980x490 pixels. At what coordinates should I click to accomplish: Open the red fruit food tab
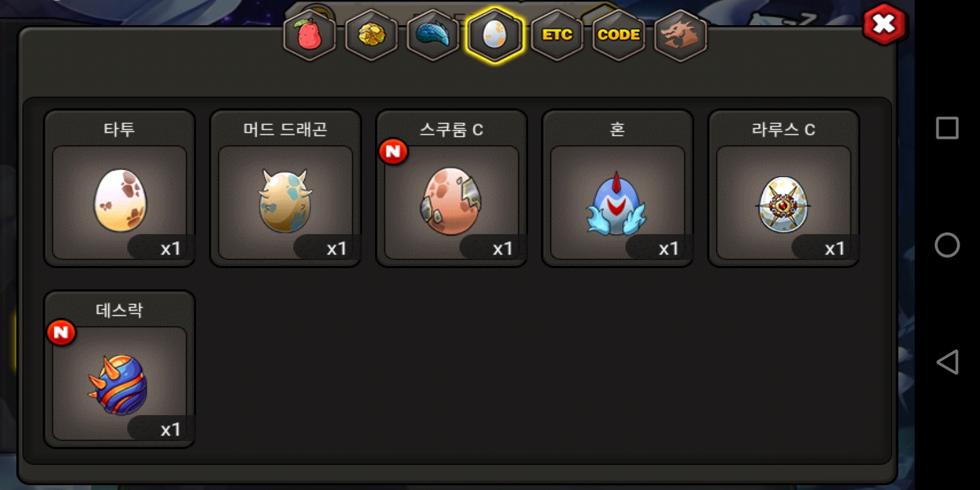[310, 35]
